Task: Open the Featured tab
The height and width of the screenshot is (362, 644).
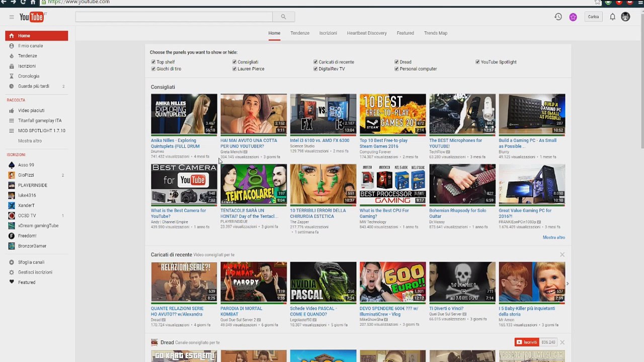Action: tap(405, 33)
